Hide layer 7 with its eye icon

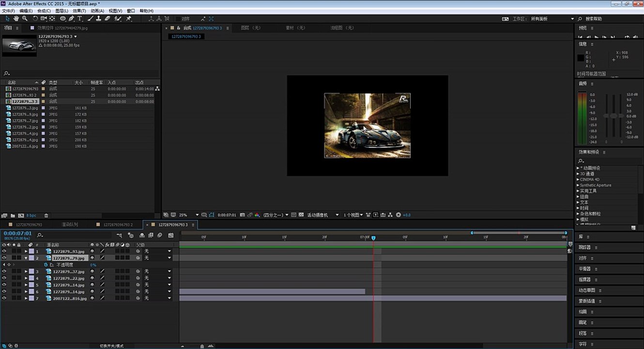(x=4, y=298)
